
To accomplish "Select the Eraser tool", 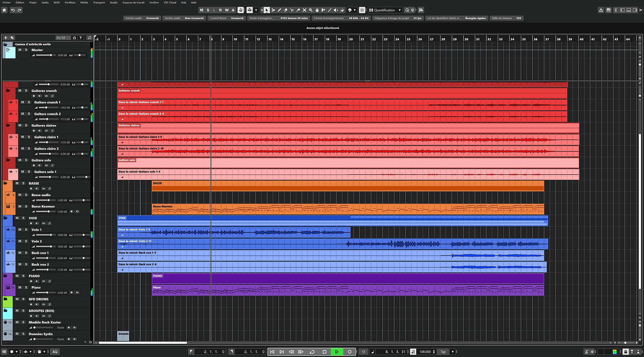I will tap(286, 10).
